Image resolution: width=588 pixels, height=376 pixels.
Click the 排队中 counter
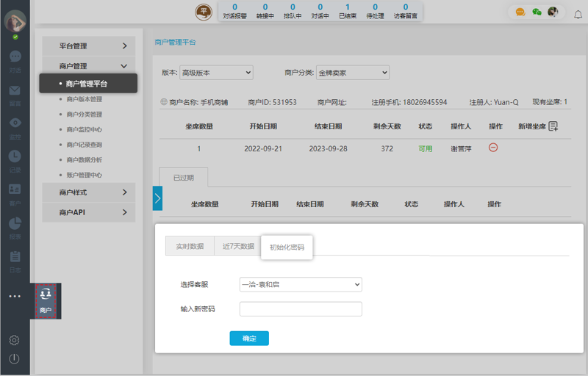(x=293, y=11)
